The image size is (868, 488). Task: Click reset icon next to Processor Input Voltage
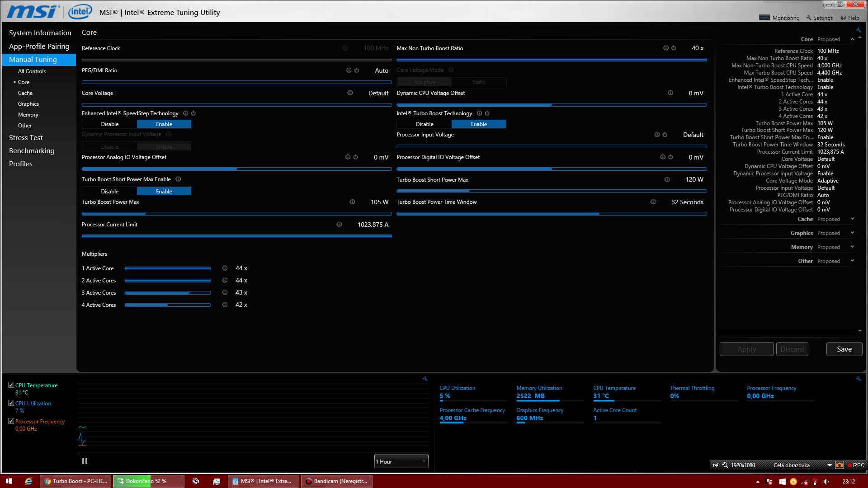[665, 135]
